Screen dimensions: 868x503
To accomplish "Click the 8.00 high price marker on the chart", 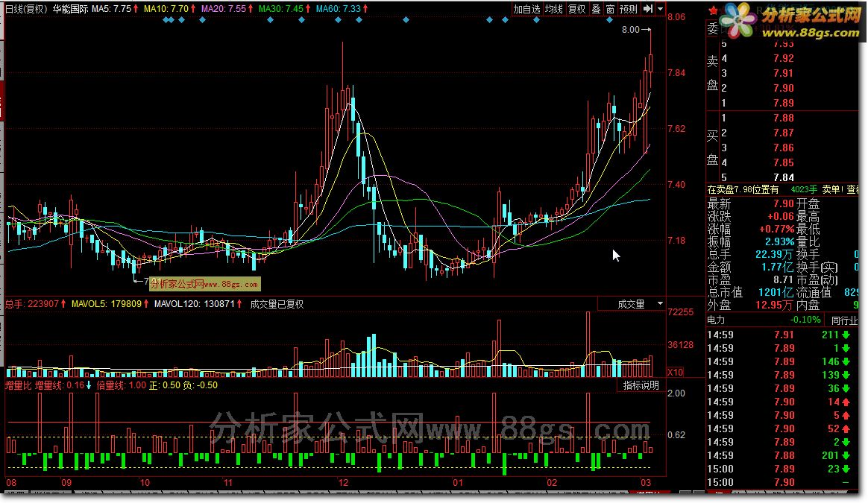I will (x=631, y=29).
